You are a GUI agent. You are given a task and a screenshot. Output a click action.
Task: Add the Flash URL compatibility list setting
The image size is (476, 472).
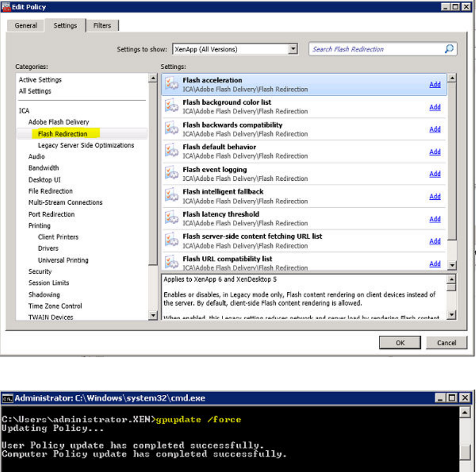435,264
